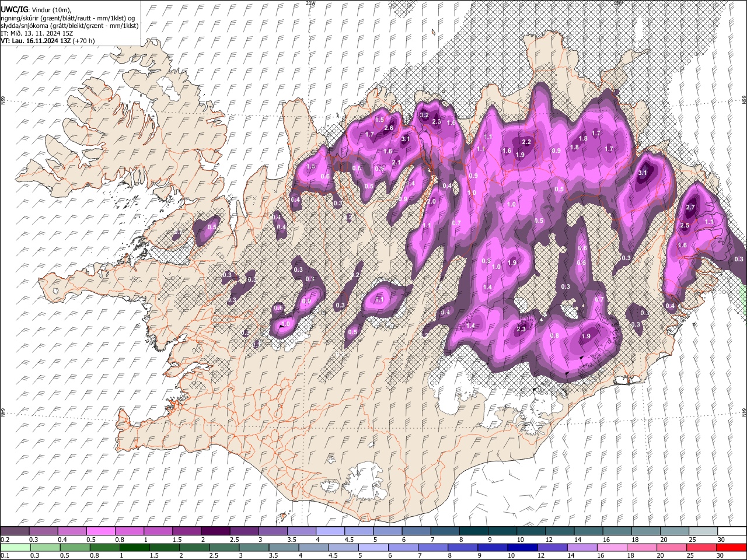
Task: Click the 2.7 snowfall value in the east
Action: [x=690, y=207]
